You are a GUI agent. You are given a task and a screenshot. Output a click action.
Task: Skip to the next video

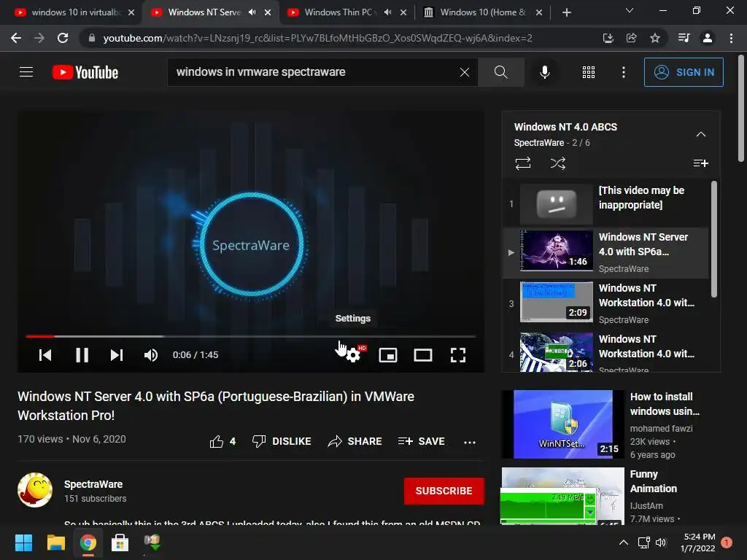(x=117, y=355)
